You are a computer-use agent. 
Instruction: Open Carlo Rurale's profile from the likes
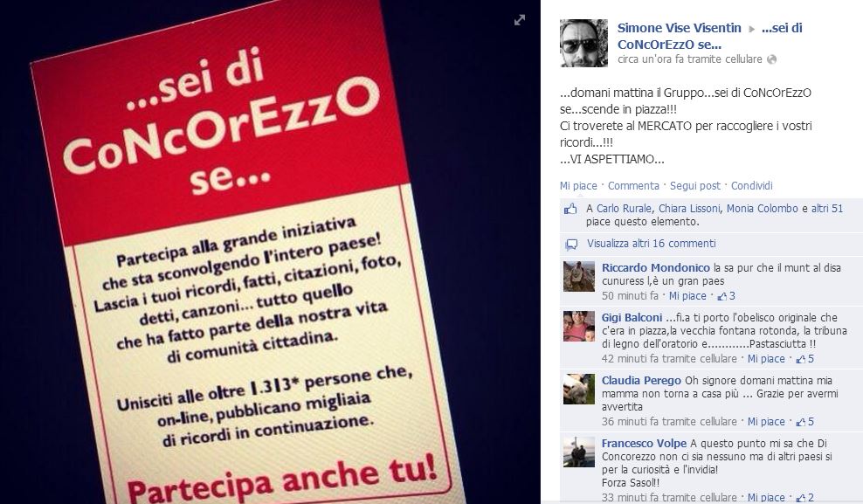[x=625, y=209]
